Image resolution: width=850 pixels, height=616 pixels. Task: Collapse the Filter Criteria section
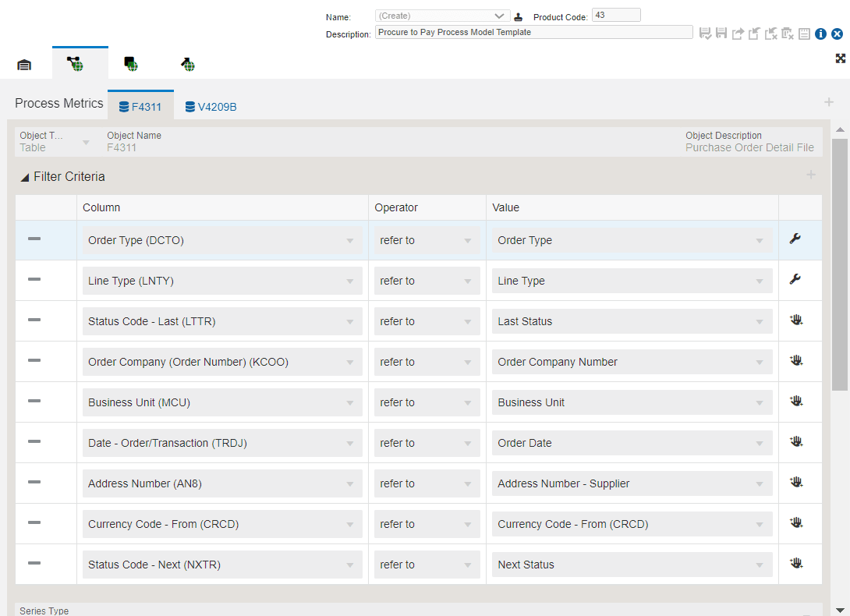pyautogui.click(x=25, y=177)
